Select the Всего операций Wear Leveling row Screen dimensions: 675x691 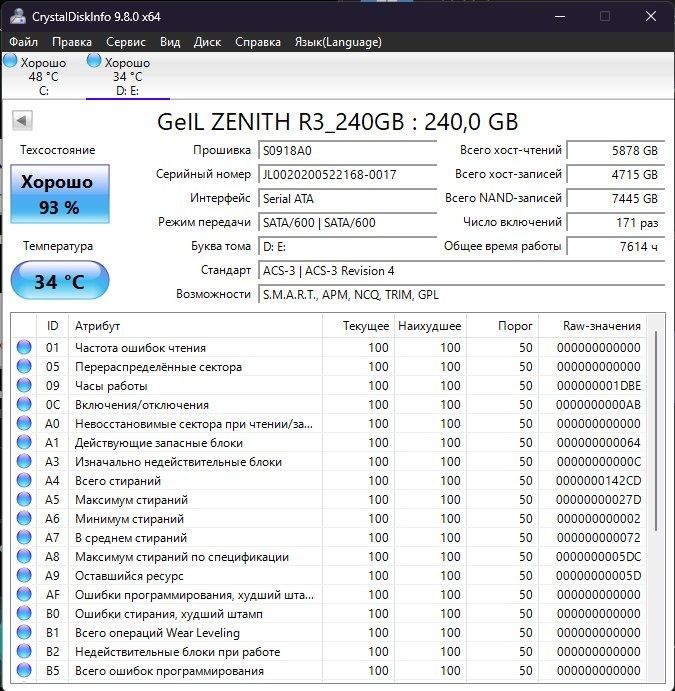pyautogui.click(x=329, y=632)
